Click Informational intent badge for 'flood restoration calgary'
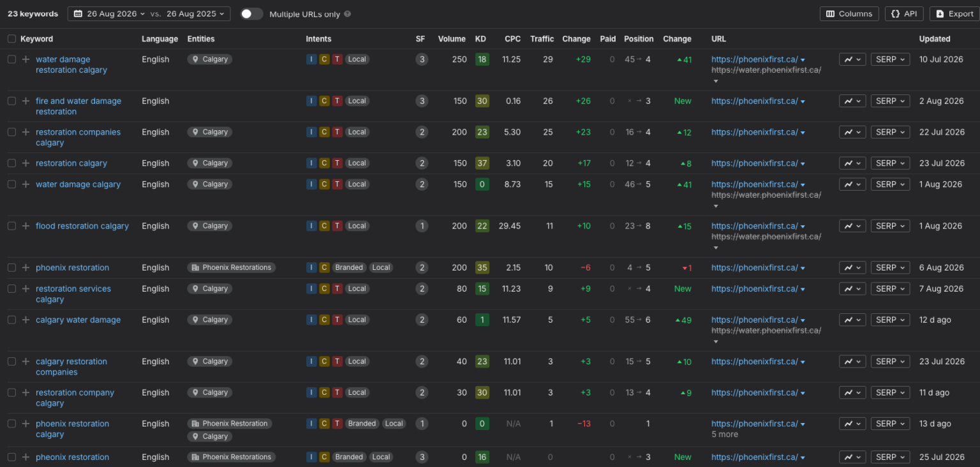 [x=311, y=226]
